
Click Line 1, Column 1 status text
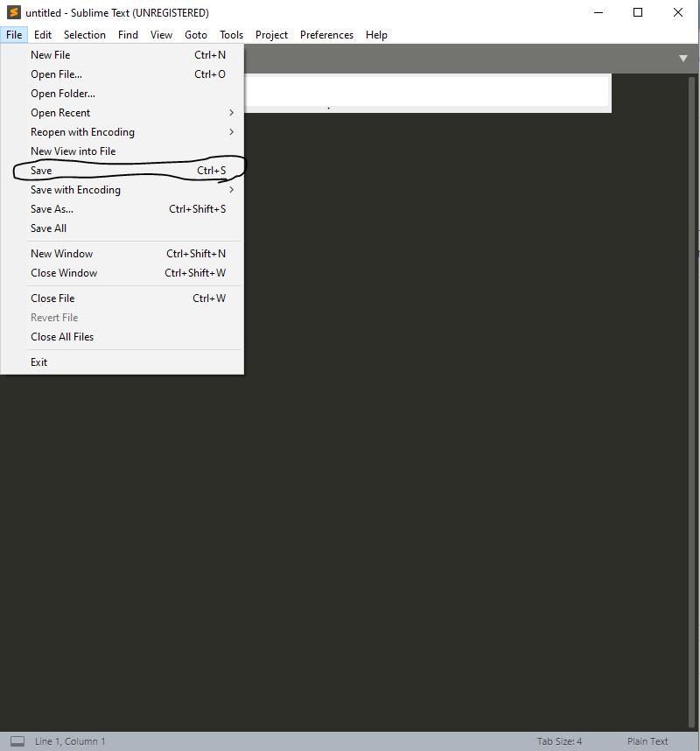point(70,741)
